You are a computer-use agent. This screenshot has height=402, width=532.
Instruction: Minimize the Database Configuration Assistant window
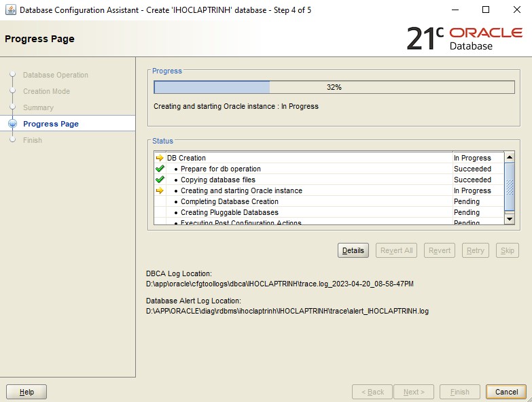[x=455, y=10]
